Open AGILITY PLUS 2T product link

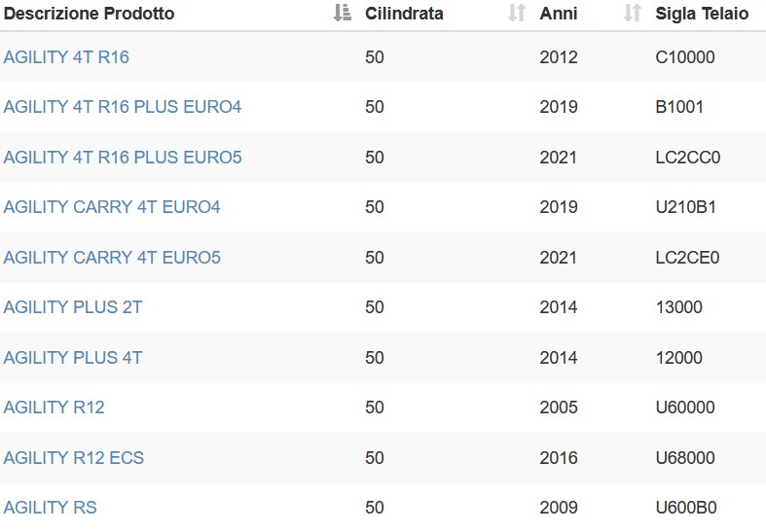click(73, 307)
